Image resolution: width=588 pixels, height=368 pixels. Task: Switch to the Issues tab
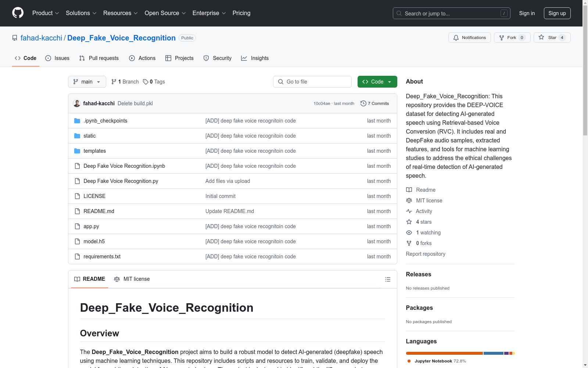tap(57, 58)
